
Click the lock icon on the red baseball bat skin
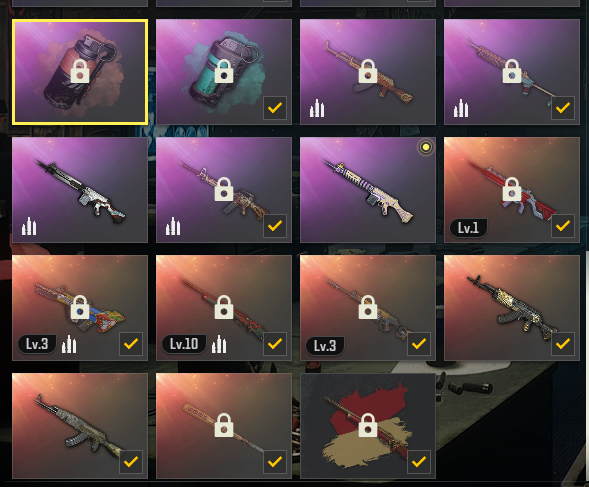pyautogui.click(x=224, y=425)
